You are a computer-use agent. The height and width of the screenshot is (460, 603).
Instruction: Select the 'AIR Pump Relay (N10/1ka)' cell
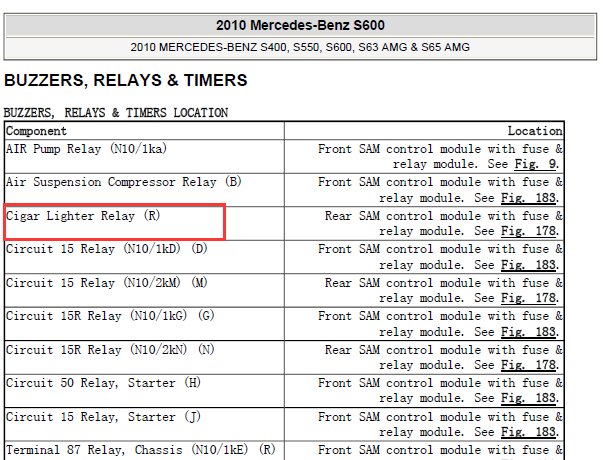[x=145, y=156]
